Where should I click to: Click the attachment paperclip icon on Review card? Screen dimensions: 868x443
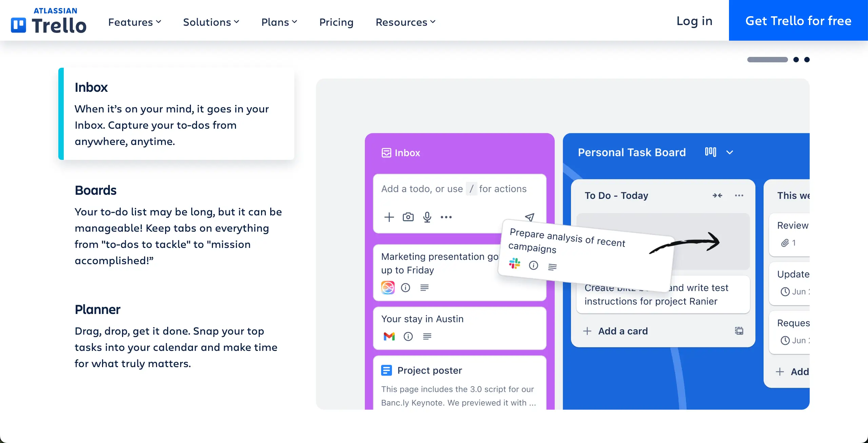pos(785,243)
